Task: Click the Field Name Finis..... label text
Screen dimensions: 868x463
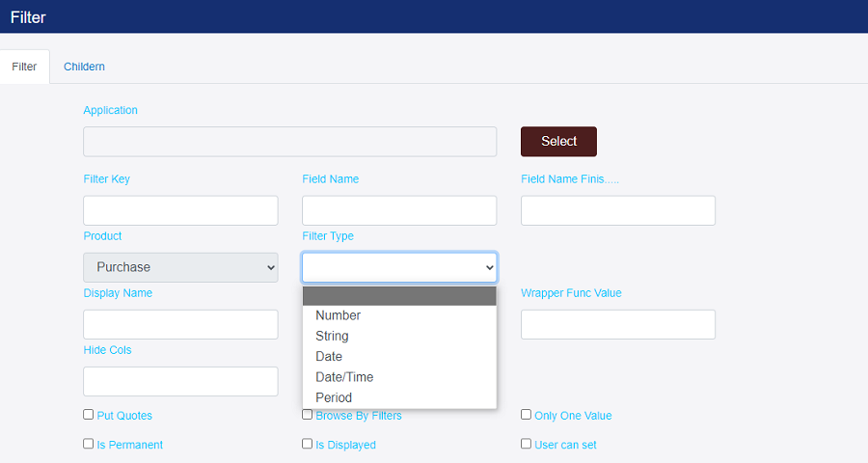Action: point(570,178)
